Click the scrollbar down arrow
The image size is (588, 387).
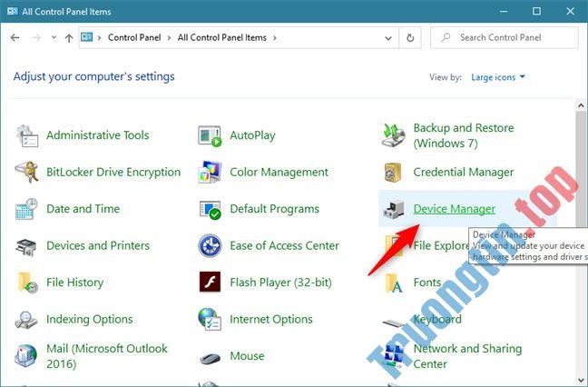pyautogui.click(x=581, y=380)
